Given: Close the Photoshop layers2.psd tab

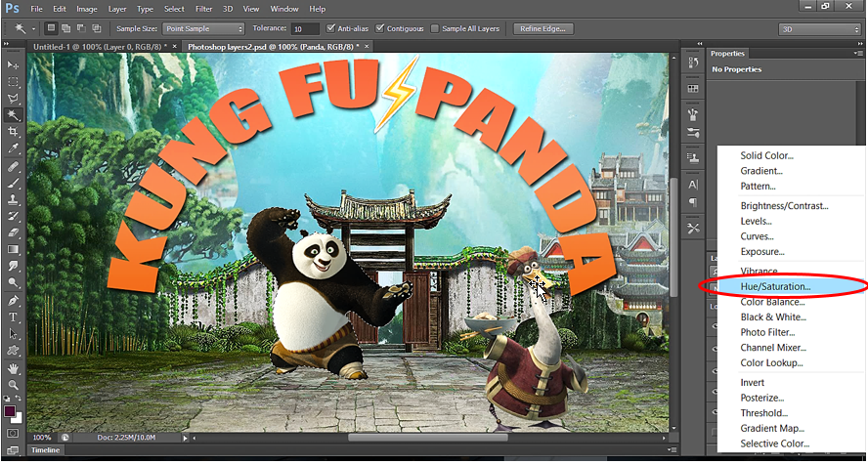Looking at the screenshot, I should tap(367, 47).
